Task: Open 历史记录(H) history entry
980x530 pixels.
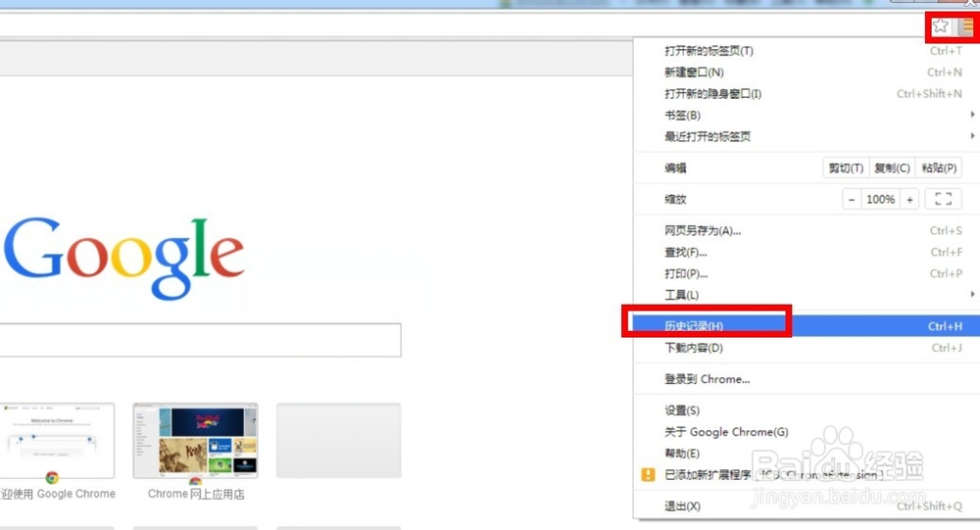Action: tap(807, 325)
